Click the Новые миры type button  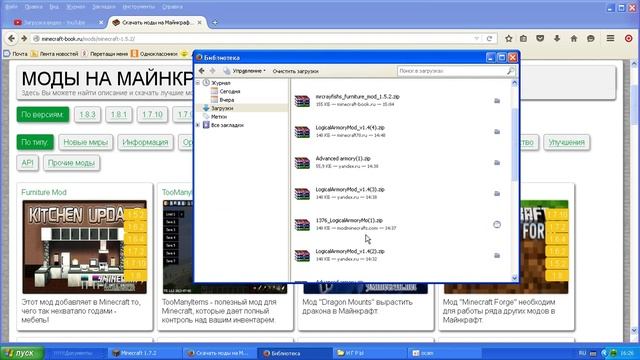pos(86,142)
